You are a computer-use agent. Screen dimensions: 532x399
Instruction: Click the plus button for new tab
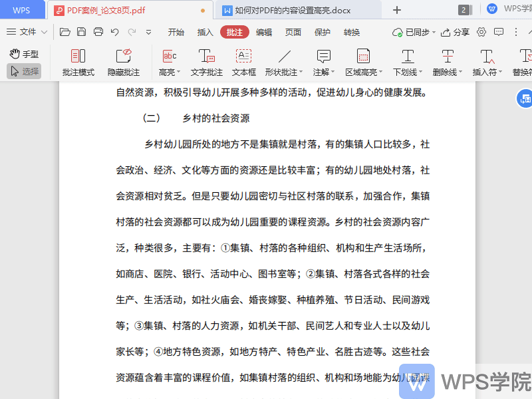(397, 10)
